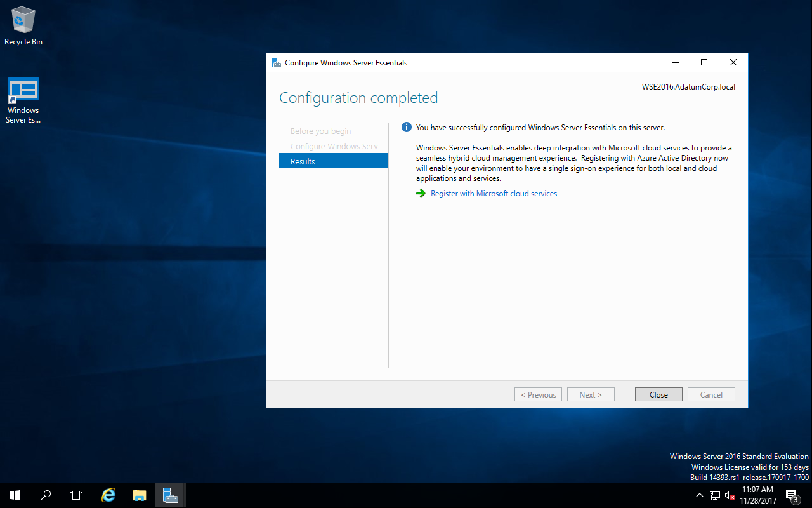Click the wizard title bar icon
The image size is (812, 508).
pos(277,62)
